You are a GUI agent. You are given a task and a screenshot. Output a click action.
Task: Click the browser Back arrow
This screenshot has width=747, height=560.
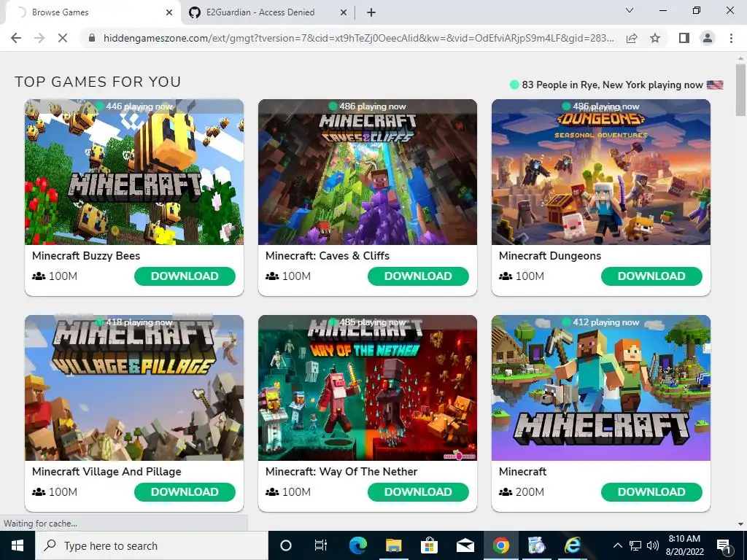(x=16, y=38)
